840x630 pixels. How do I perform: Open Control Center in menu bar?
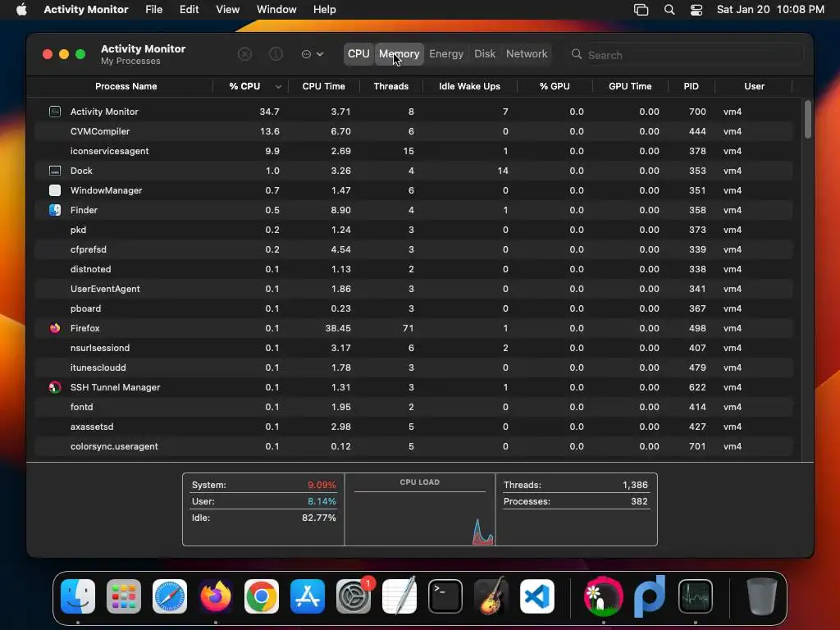tap(696, 10)
